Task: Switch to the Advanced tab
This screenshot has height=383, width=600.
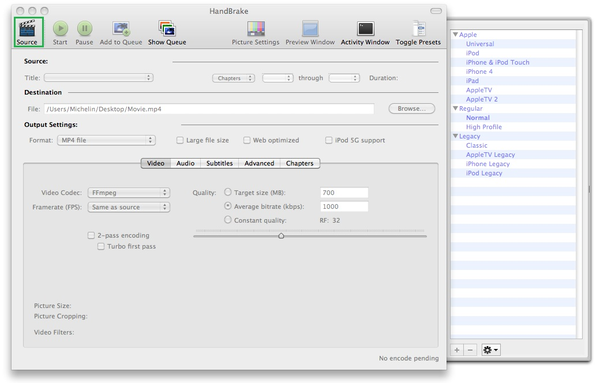Action: pyautogui.click(x=259, y=163)
